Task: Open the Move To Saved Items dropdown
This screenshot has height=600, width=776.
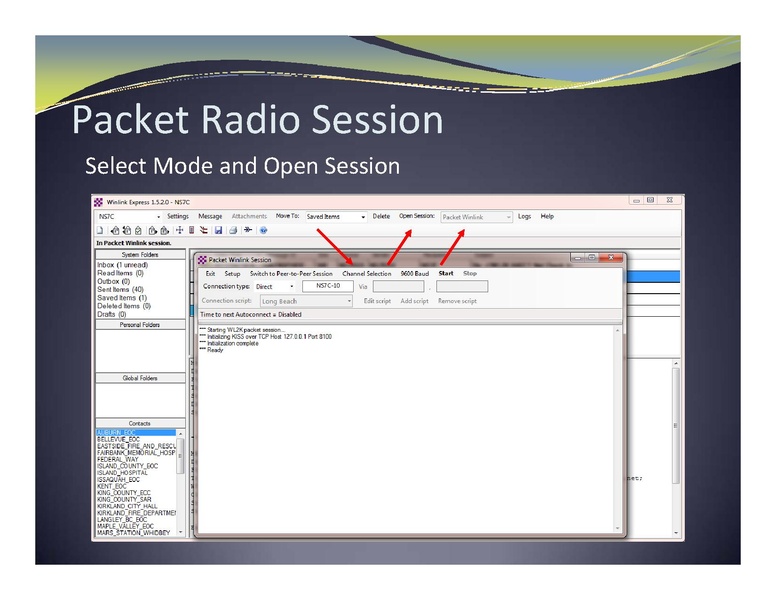Action: [363, 217]
